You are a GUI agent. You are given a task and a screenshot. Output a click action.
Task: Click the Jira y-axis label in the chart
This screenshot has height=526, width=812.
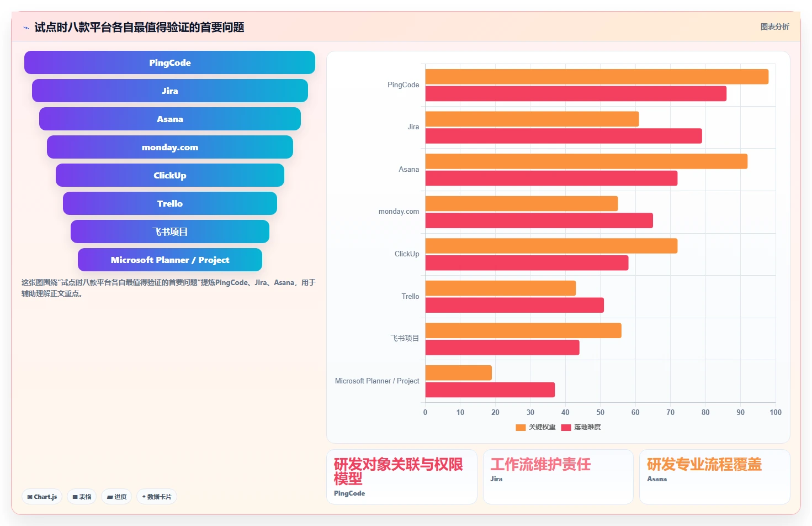point(413,127)
